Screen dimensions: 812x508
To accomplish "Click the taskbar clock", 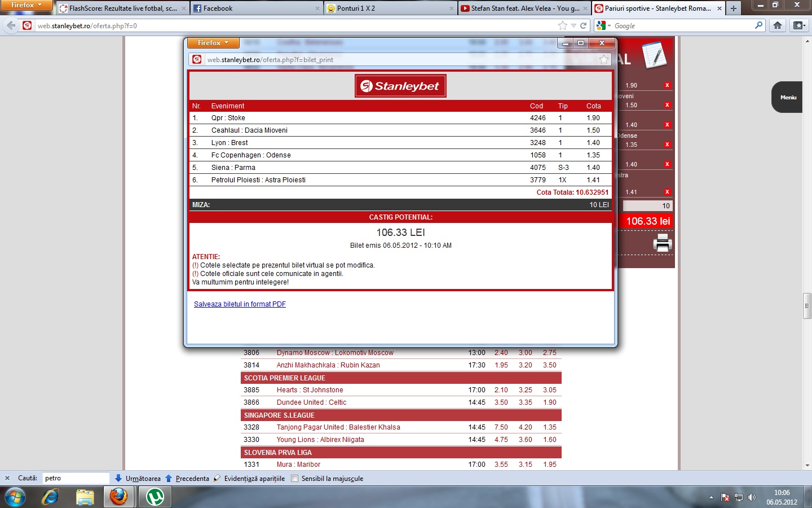I will click(782, 497).
